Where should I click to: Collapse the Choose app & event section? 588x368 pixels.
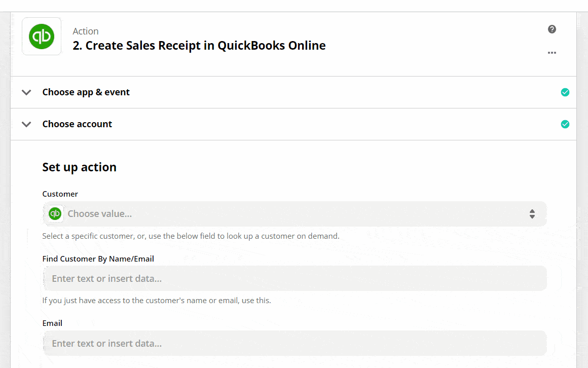click(x=26, y=92)
